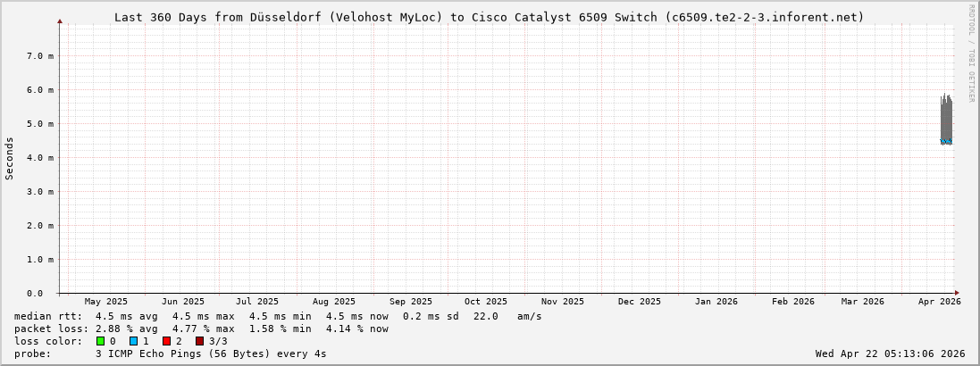980x366 pixels.
Task: Click the median rtt statistics row
Action: point(277,316)
